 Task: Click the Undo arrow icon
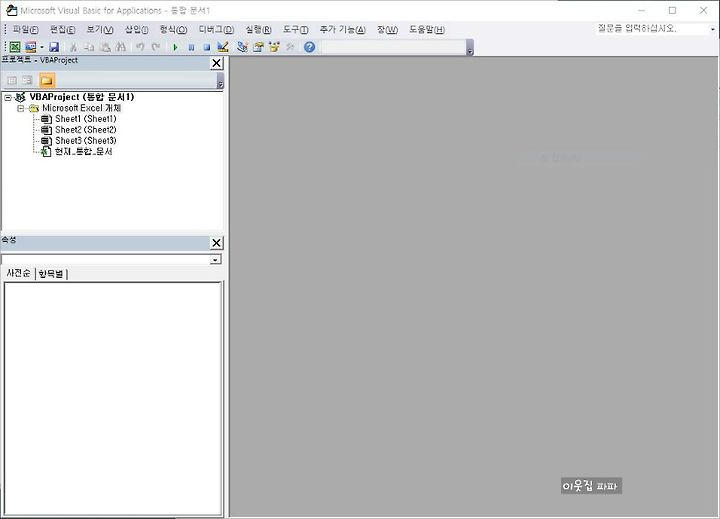tap(140, 47)
